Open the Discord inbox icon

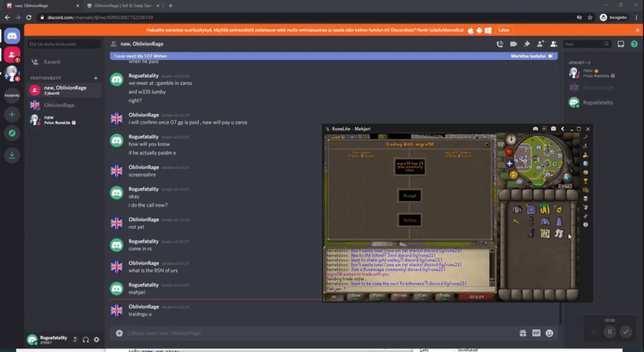(x=621, y=44)
